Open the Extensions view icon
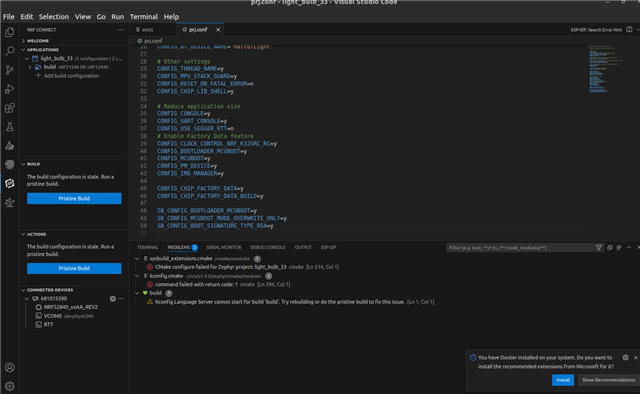The width and height of the screenshot is (640, 394). (9, 108)
